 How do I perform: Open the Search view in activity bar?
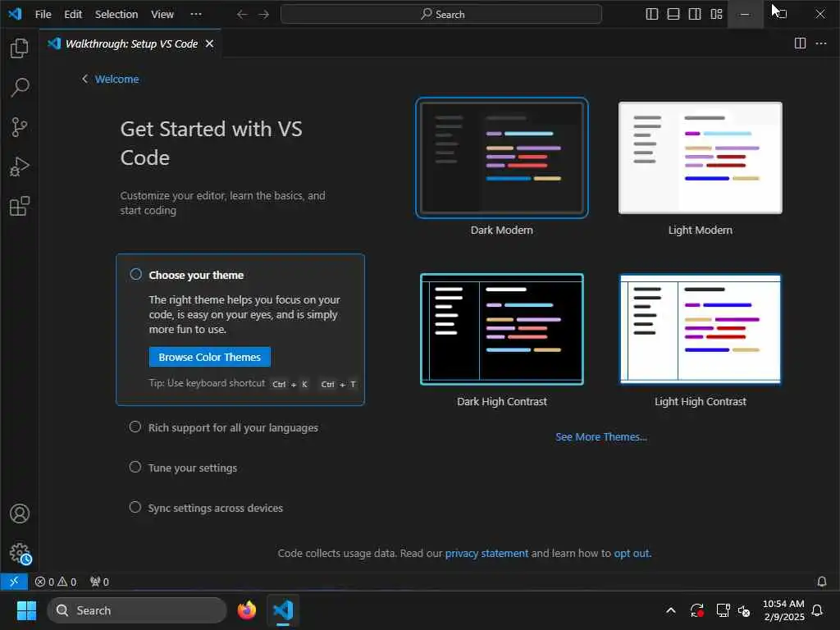pos(20,87)
